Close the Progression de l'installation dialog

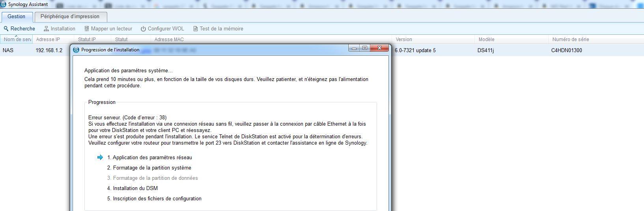pyautogui.click(x=379, y=48)
